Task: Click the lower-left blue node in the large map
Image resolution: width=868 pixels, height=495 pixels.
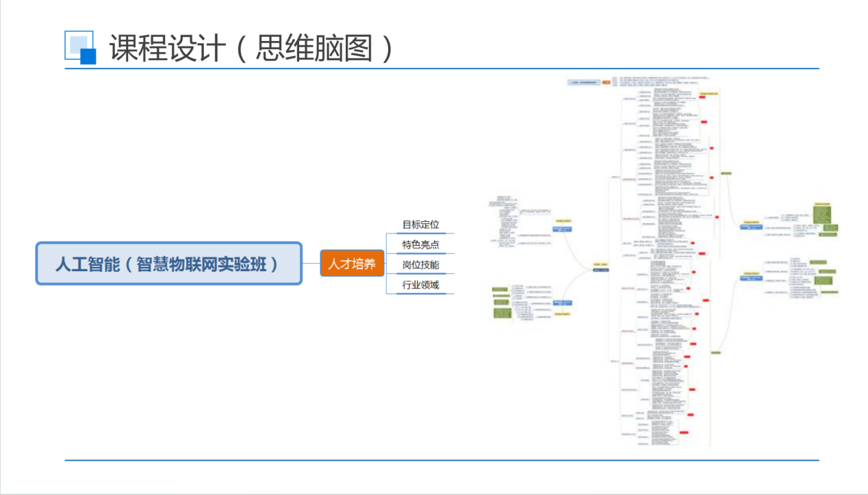Action: click(x=562, y=303)
